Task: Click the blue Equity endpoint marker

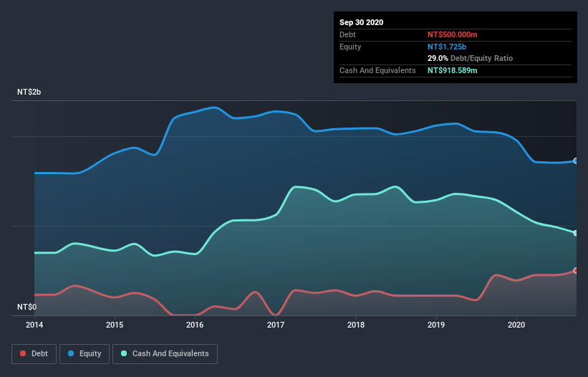Action: 576,161
